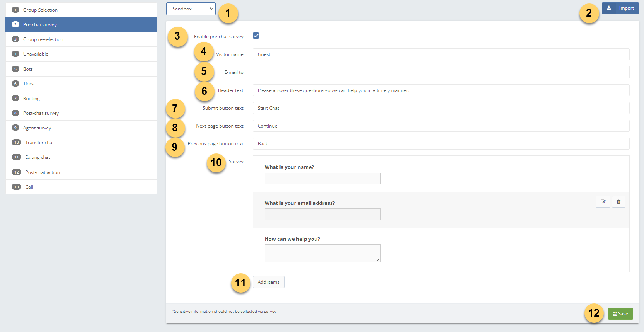Open the Bots settings step
Image resolution: width=644 pixels, height=332 pixels.
point(28,69)
